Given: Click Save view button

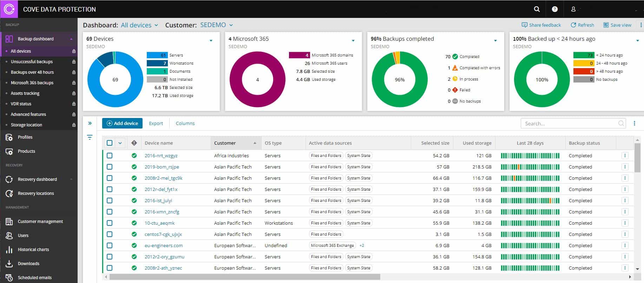Looking at the screenshot, I should click(x=617, y=25).
